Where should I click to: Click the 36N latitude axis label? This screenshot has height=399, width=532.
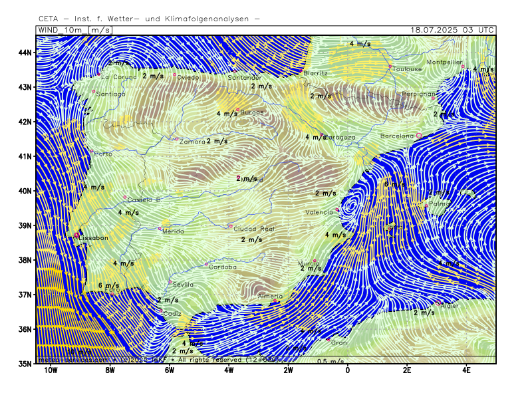pyautogui.click(x=25, y=329)
